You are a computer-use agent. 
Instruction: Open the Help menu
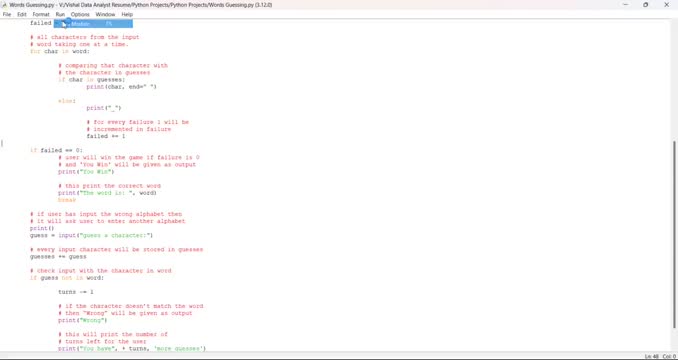click(127, 14)
